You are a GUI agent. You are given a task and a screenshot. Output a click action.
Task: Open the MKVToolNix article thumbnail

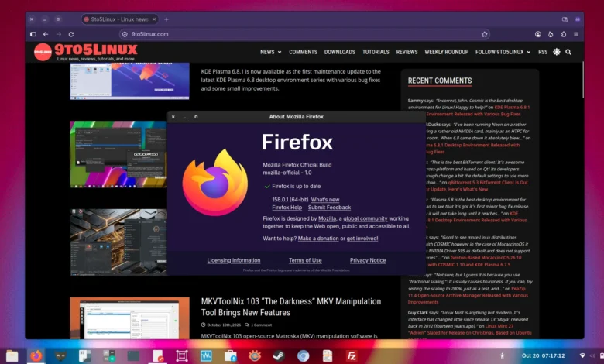(129, 318)
